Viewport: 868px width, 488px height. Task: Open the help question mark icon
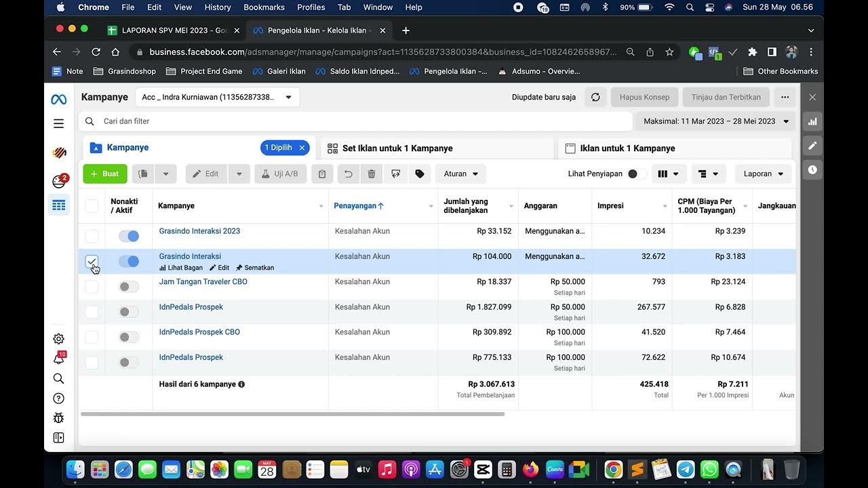point(59,399)
